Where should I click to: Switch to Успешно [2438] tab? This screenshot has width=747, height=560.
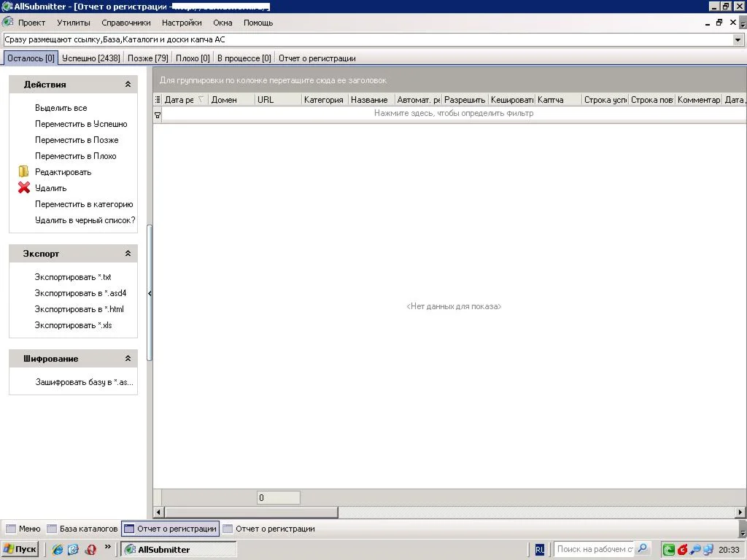click(91, 58)
